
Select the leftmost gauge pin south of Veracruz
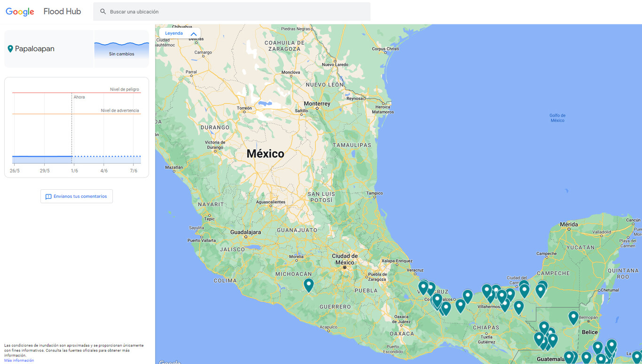coord(423,287)
